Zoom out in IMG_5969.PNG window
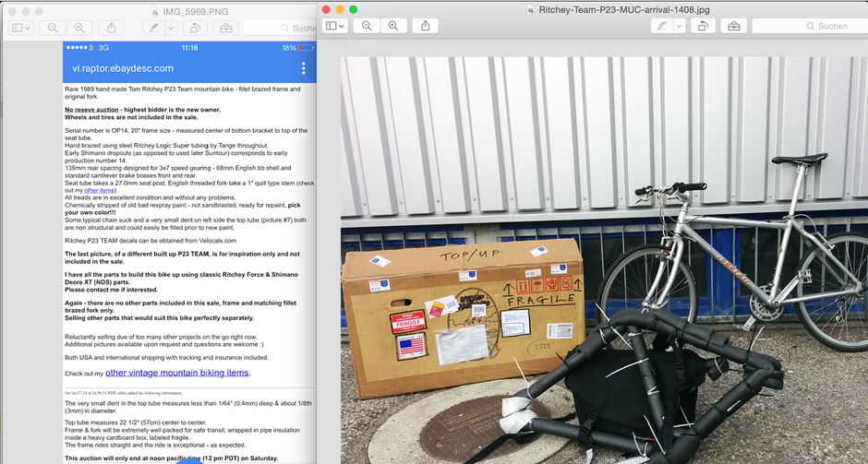This screenshot has width=868, height=464. coord(54,28)
